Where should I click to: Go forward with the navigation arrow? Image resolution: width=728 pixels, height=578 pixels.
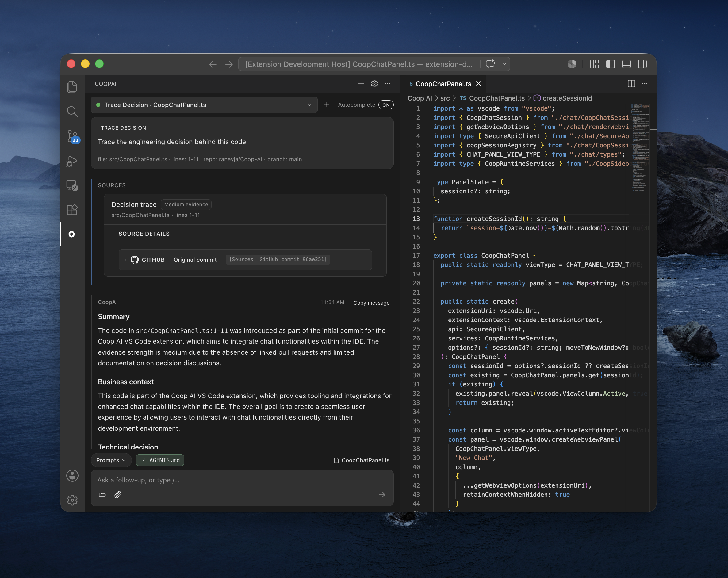click(x=229, y=64)
